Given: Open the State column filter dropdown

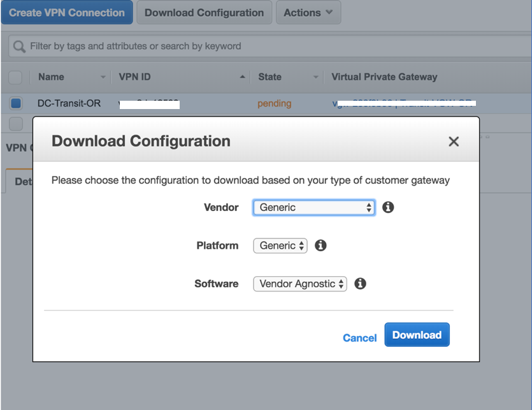Looking at the screenshot, I should pyautogui.click(x=315, y=77).
